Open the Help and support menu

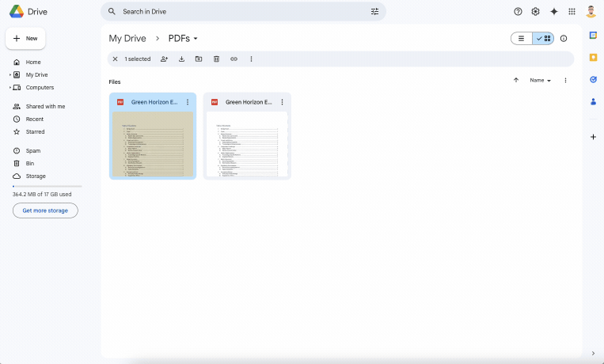click(x=518, y=12)
